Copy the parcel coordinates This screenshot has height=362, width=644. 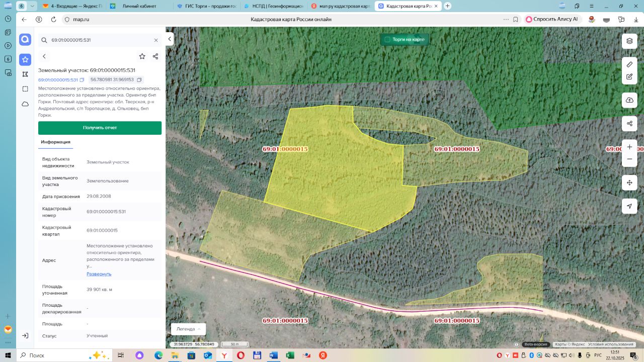[139, 80]
